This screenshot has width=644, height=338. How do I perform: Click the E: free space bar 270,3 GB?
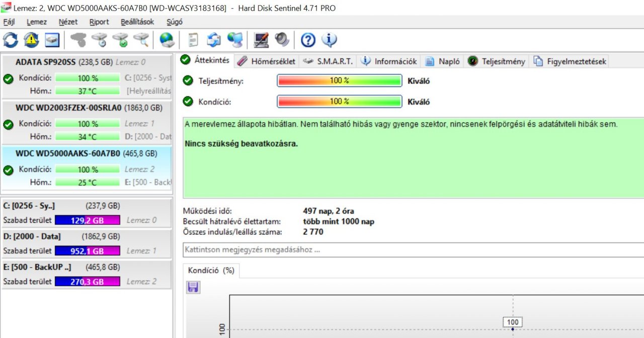click(x=88, y=282)
